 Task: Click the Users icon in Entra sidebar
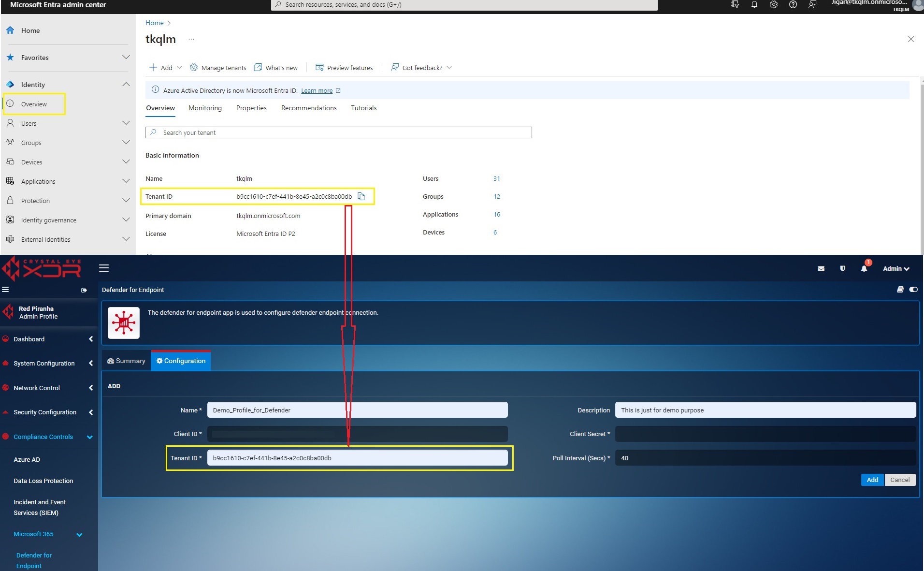[x=10, y=123]
